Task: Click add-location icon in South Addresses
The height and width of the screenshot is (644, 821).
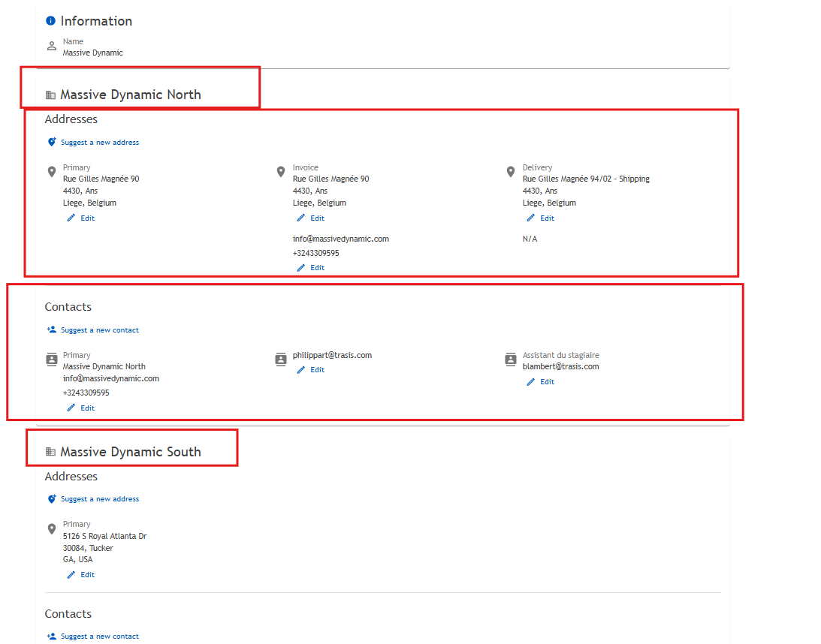Action: (51, 498)
